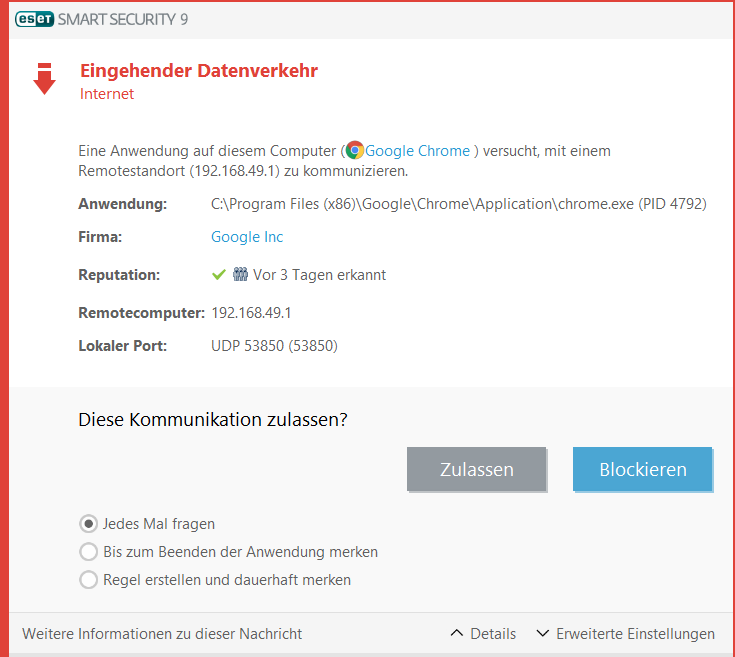Screen dimensions: 735x657
Task: Click the 'Vor 3 Tagen erkannt' reputation text
Action: pyautogui.click(x=319, y=275)
